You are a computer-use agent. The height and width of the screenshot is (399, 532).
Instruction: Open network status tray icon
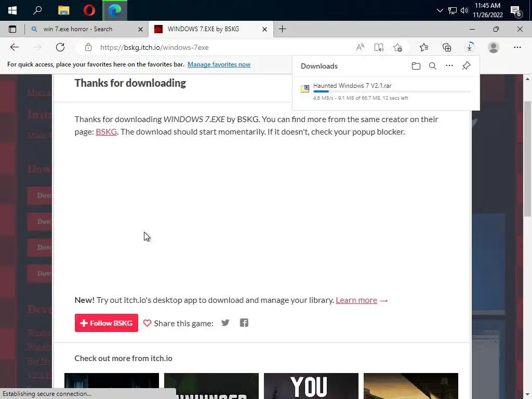pyautogui.click(x=453, y=10)
